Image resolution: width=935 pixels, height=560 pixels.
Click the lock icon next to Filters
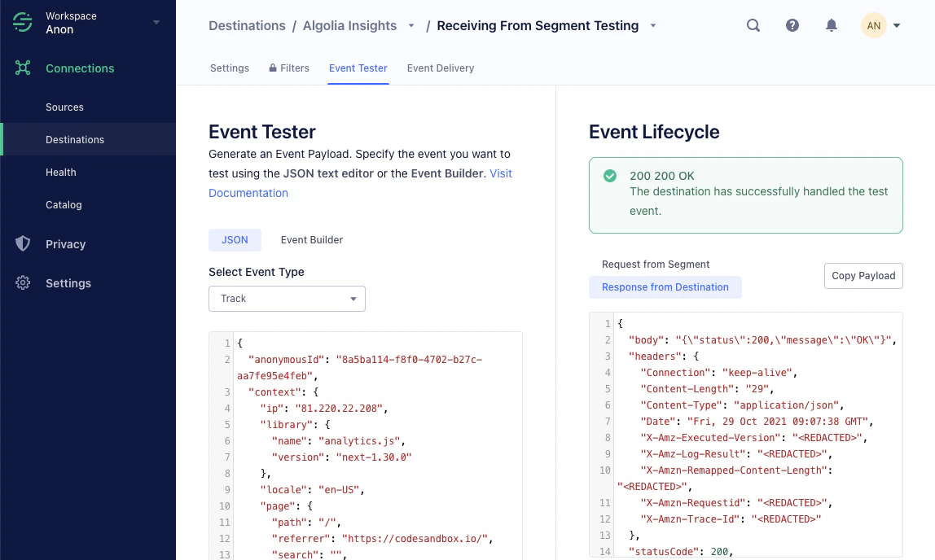[273, 68]
